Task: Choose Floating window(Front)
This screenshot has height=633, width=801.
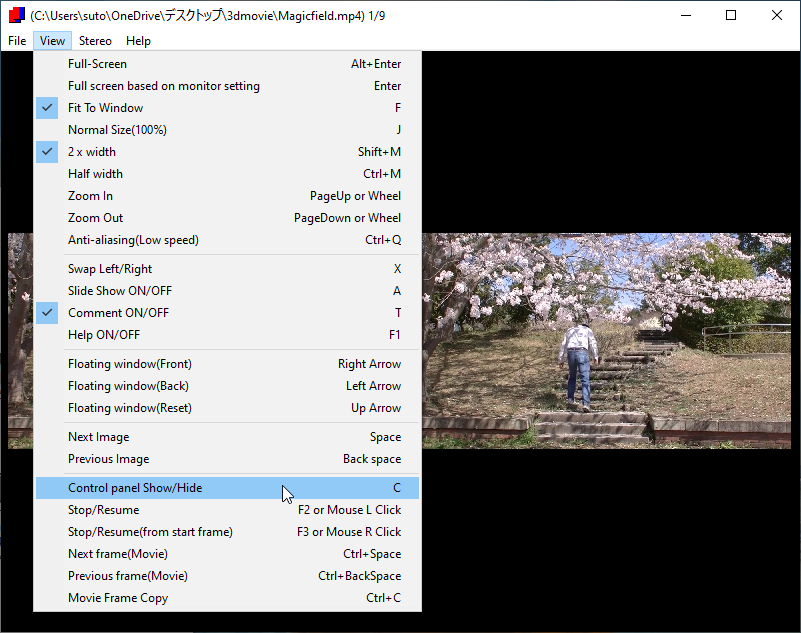Action: [x=227, y=364]
